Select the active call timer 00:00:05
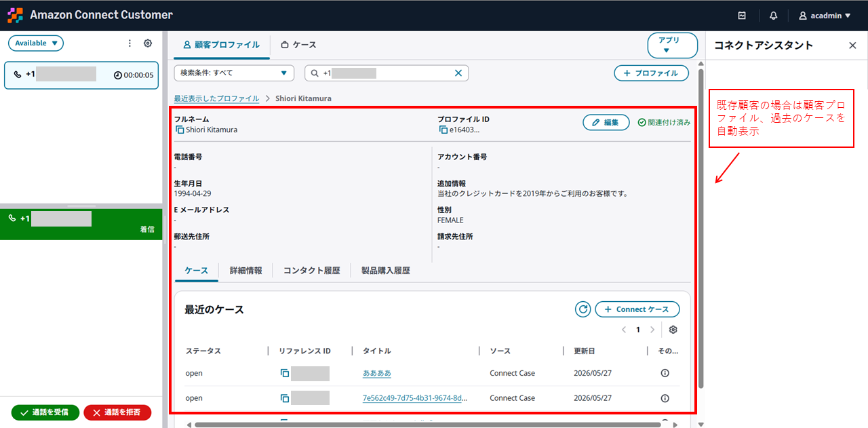 (134, 75)
